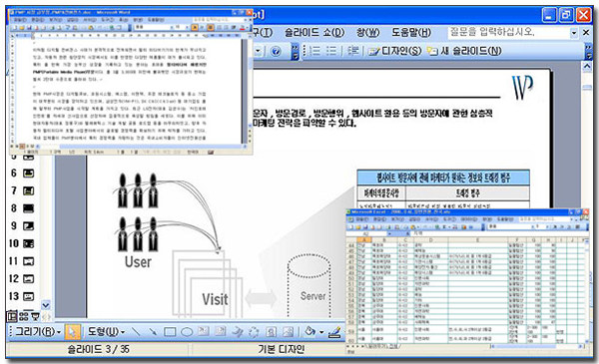Click the numbered list icon
Viewport: 599px width, 364px height.
[315, 51]
